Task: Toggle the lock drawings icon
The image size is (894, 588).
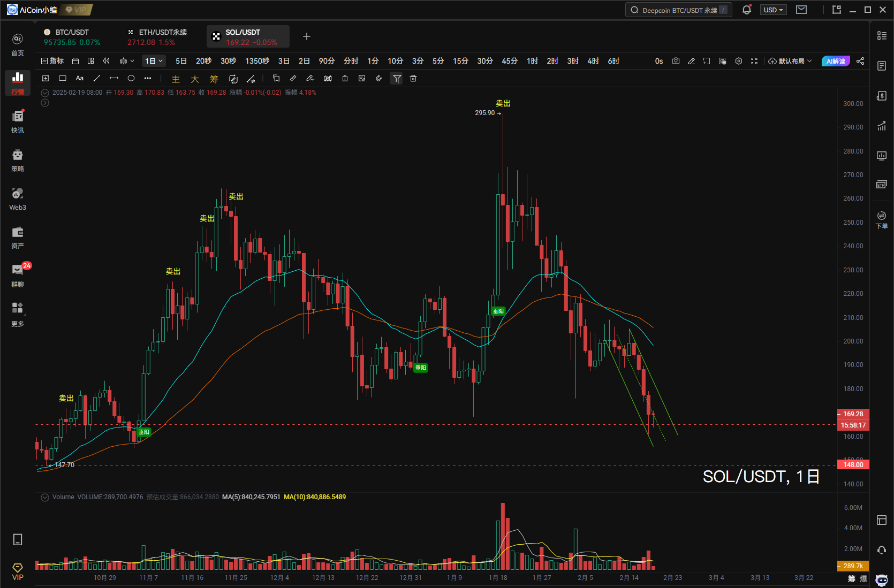Action: (345, 78)
